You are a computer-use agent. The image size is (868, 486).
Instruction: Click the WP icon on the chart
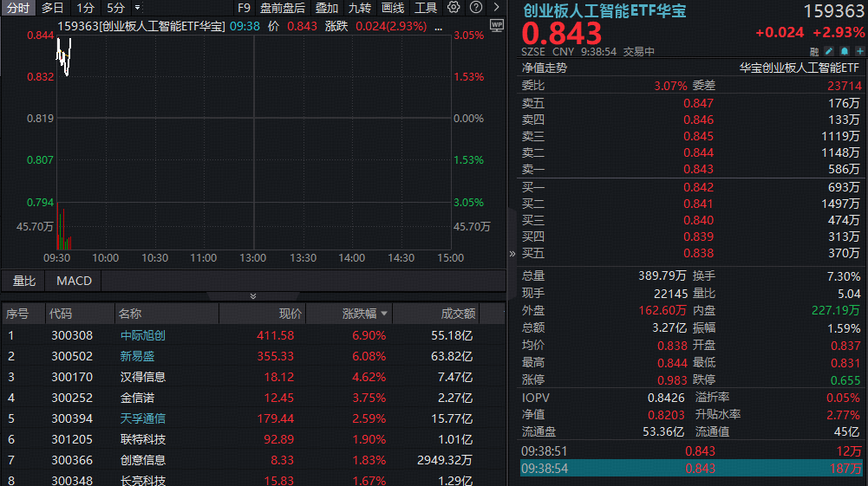[496, 25]
